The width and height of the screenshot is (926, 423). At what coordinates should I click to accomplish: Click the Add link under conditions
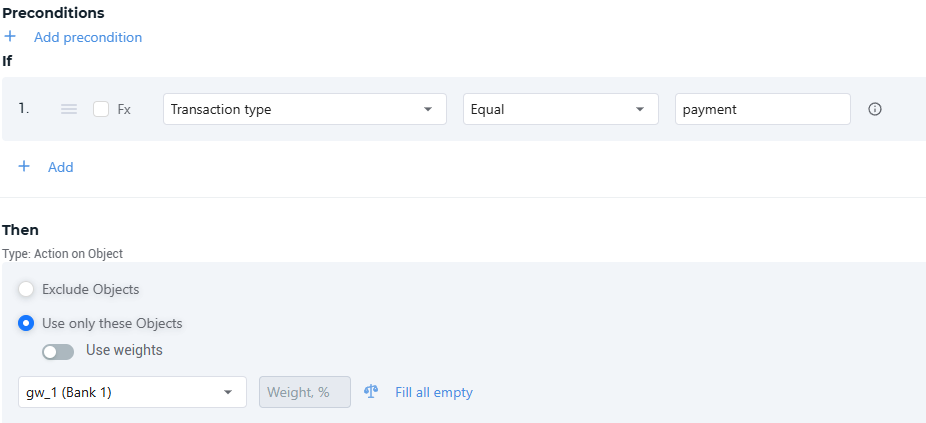[61, 167]
